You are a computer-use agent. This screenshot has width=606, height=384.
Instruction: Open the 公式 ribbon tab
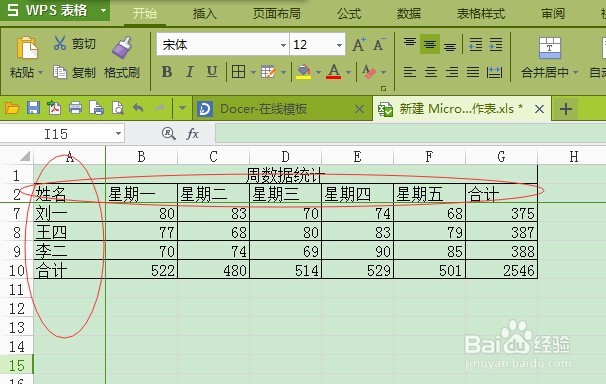pos(349,14)
